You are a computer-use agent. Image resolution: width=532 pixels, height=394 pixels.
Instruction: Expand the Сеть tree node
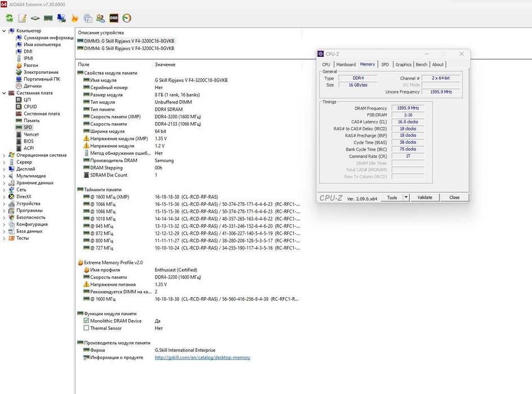[4, 190]
